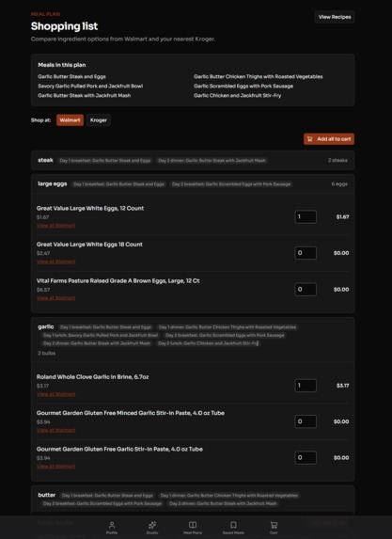The image size is (392, 539).
Task: Click the View Recipes button
Action: coord(335,17)
